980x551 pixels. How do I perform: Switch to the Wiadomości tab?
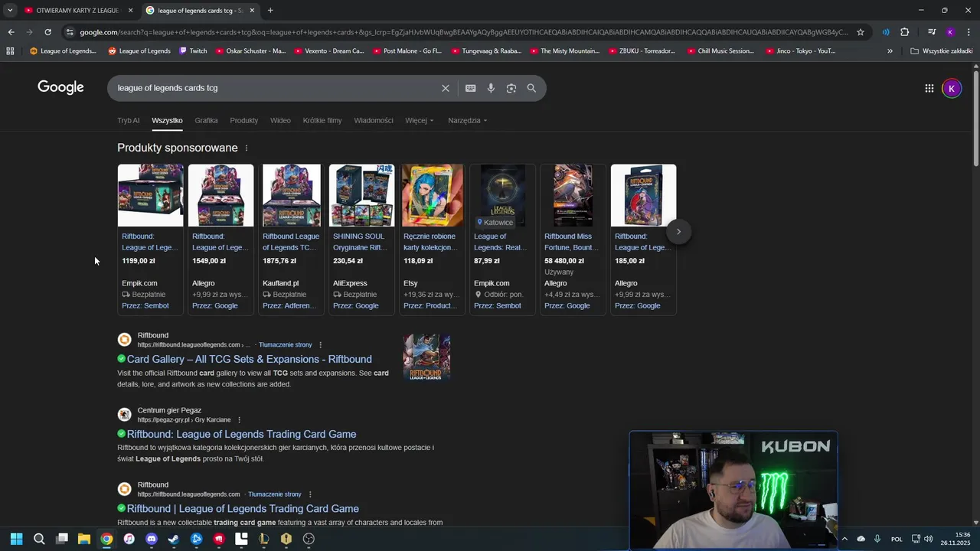tap(374, 121)
